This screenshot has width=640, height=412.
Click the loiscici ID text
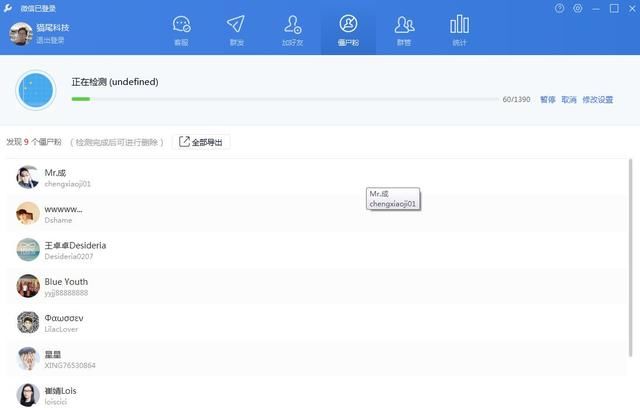point(56,402)
